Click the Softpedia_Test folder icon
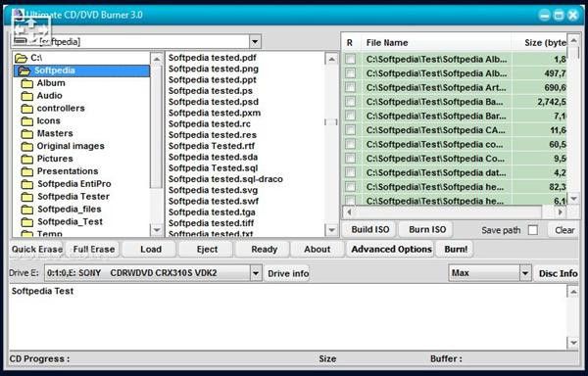The image size is (588, 376). click(x=27, y=221)
